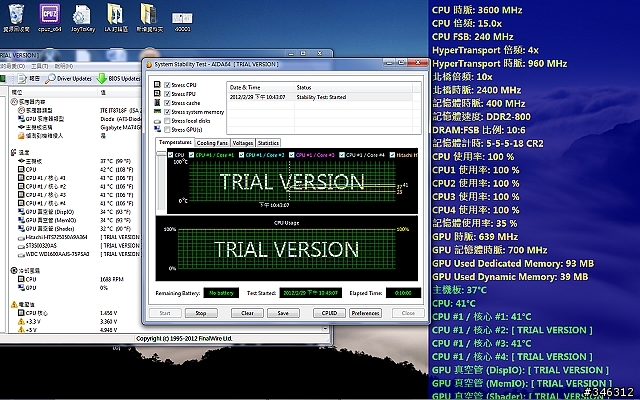
Task: Click the Clear button
Action: point(247,313)
